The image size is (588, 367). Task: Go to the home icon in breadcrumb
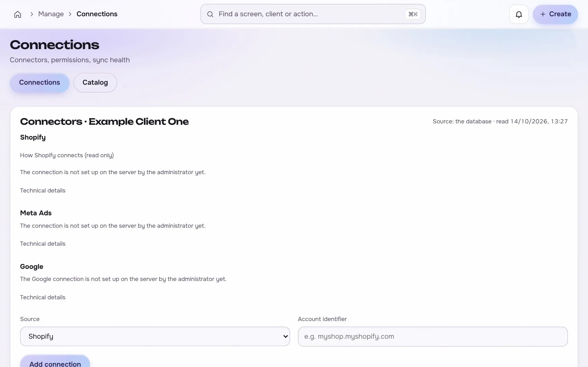coord(18,14)
